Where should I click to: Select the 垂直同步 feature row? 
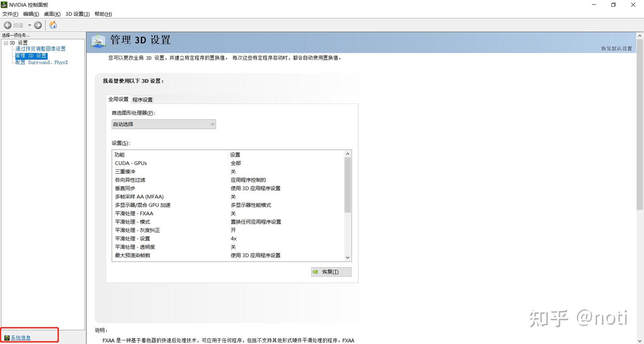(x=228, y=188)
